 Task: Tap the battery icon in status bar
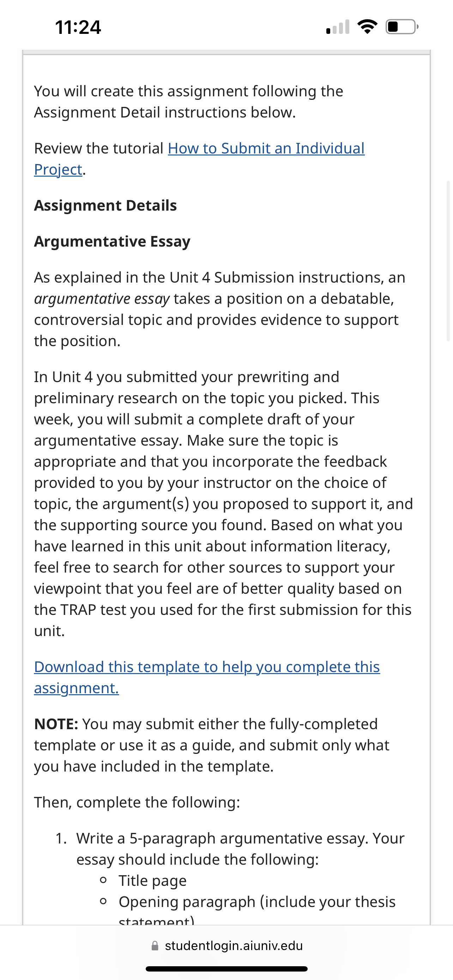click(x=402, y=26)
